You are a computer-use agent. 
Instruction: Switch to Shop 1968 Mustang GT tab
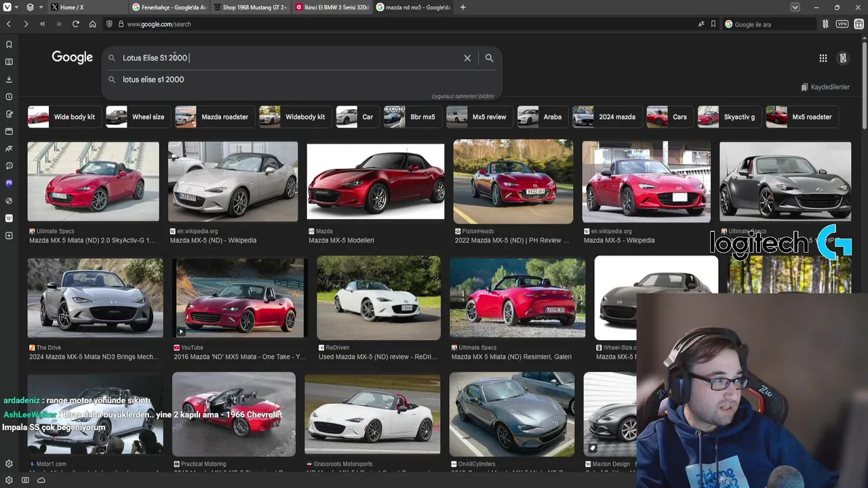click(x=250, y=7)
